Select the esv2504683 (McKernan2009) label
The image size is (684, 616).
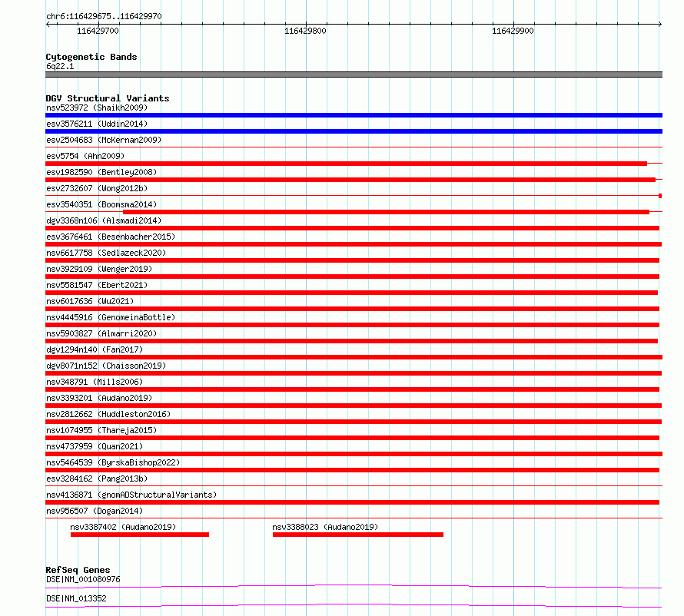[x=104, y=140]
